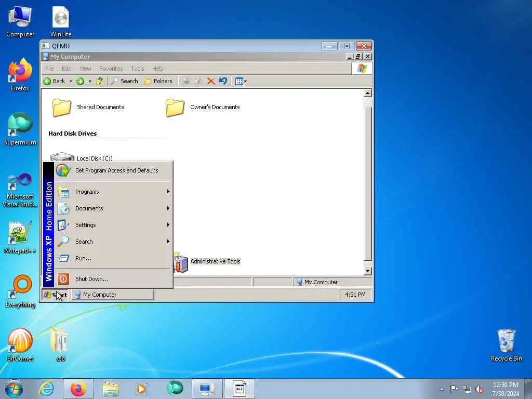Click Internet Explorer on the Windows 7 taskbar

[46, 389]
